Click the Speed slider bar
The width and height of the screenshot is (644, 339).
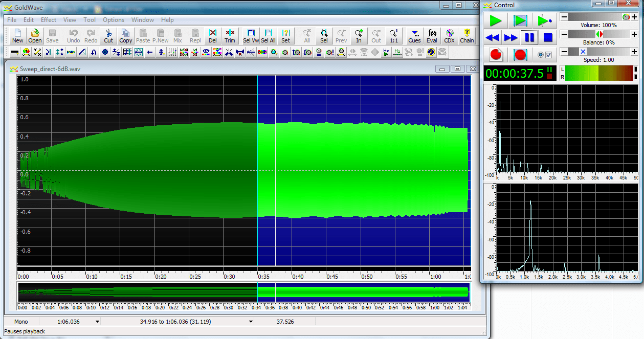point(599,52)
